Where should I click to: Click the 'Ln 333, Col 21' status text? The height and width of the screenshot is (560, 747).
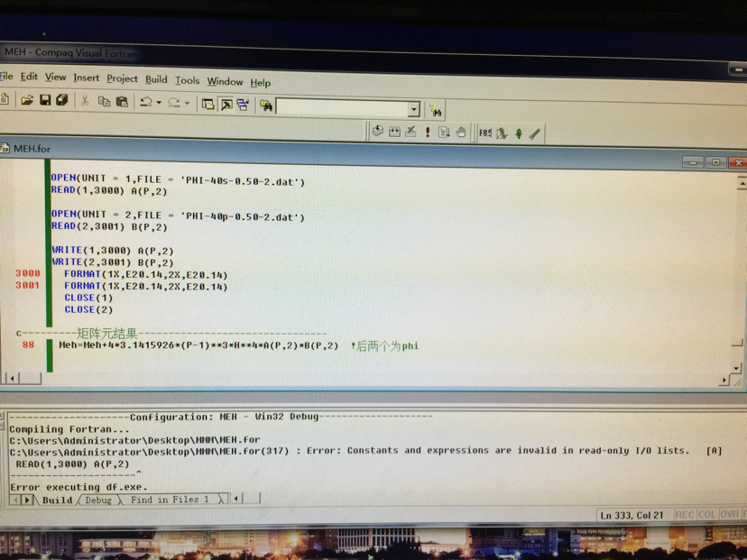(632, 515)
